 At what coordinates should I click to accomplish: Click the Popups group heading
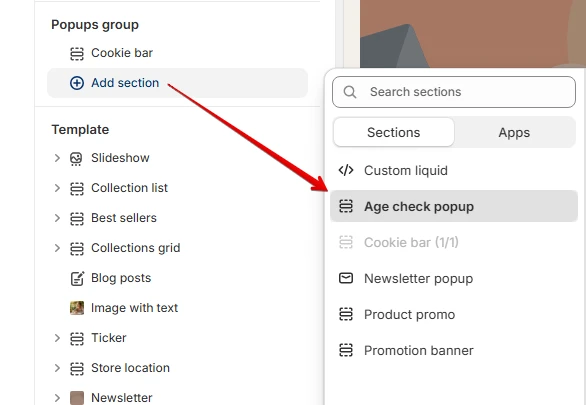(x=95, y=25)
